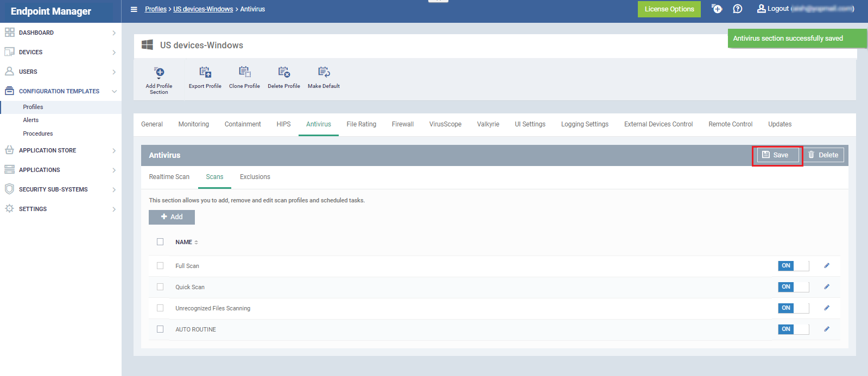Image resolution: width=868 pixels, height=376 pixels.
Task: Go to Profiles breadcrumb link
Action: tap(156, 9)
